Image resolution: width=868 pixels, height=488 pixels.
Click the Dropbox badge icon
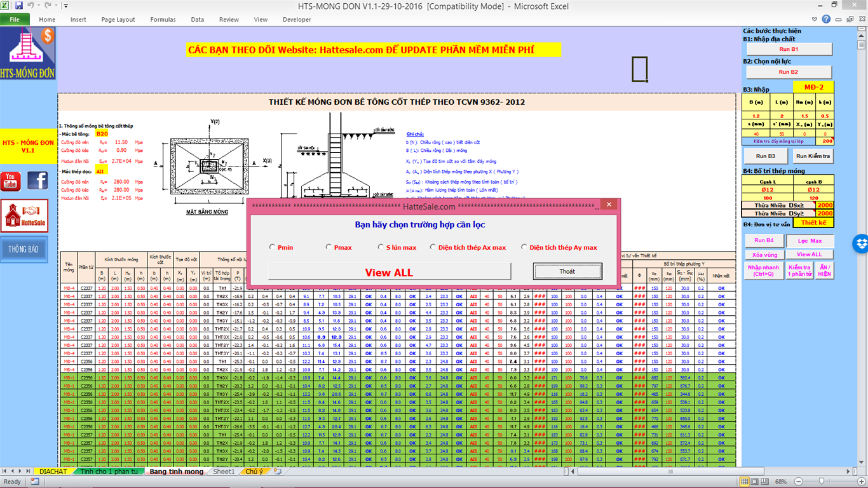(861, 243)
